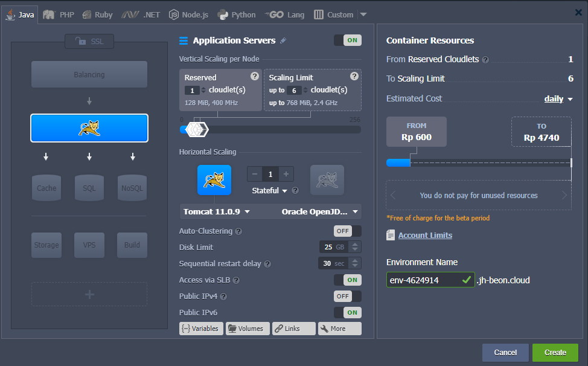This screenshot has height=366, width=588.
Task: Turn on Public IPv4
Action: tap(347, 296)
